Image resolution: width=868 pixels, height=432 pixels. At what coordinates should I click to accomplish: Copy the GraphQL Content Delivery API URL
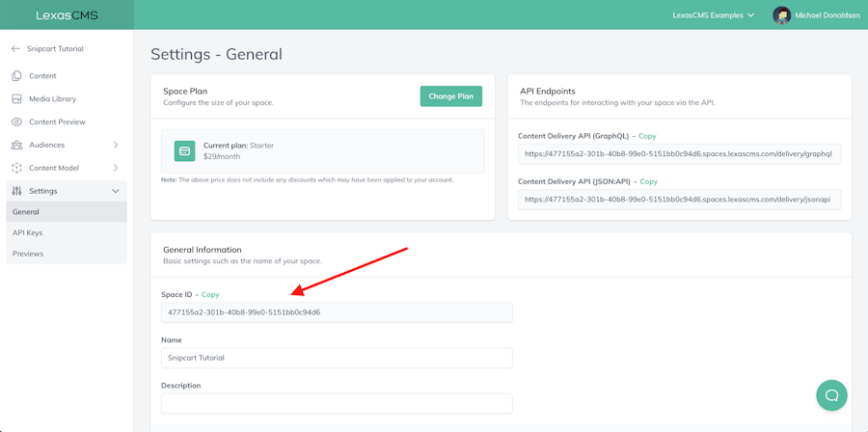pos(647,136)
